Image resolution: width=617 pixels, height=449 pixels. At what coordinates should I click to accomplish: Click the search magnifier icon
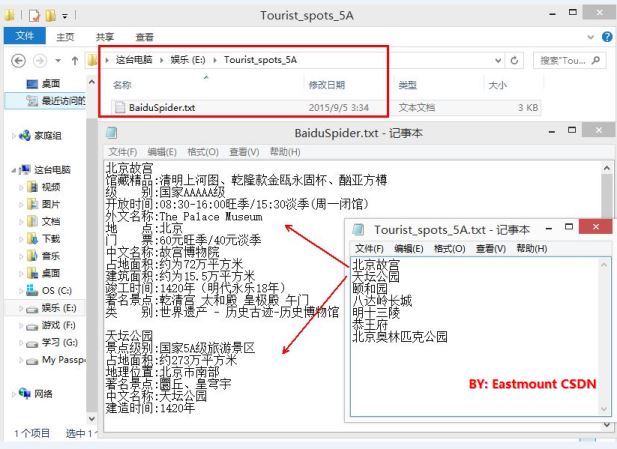pos(596,60)
